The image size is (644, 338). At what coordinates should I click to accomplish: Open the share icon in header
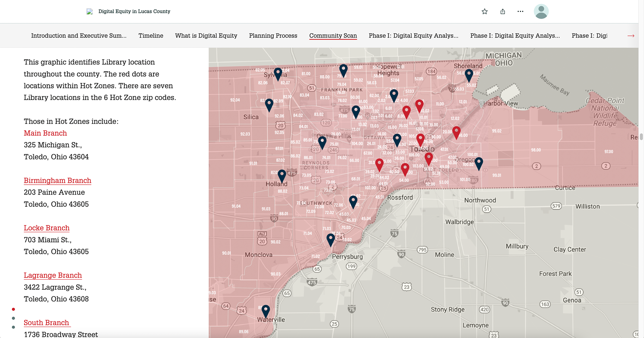pos(502,11)
